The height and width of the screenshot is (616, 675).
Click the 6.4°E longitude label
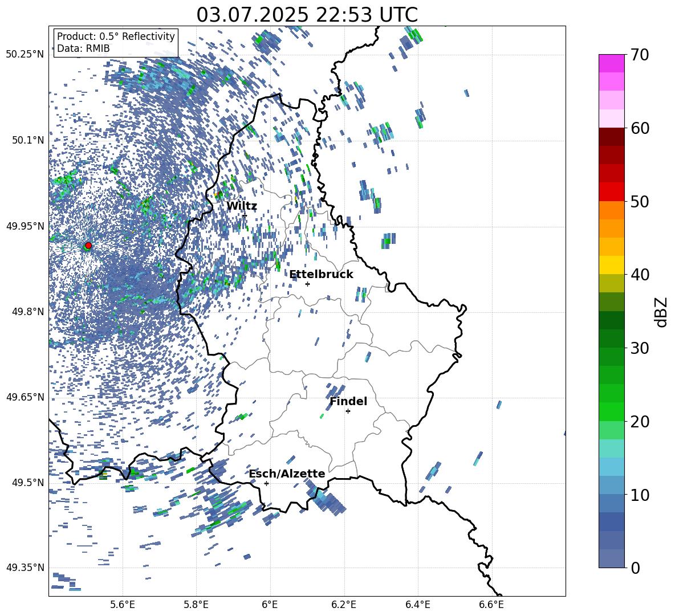(x=417, y=605)
